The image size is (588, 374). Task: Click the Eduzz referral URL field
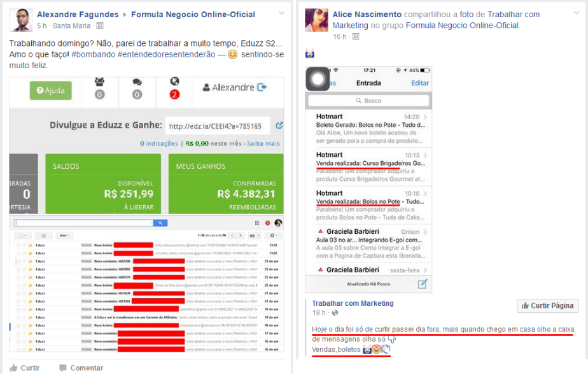tap(218, 126)
